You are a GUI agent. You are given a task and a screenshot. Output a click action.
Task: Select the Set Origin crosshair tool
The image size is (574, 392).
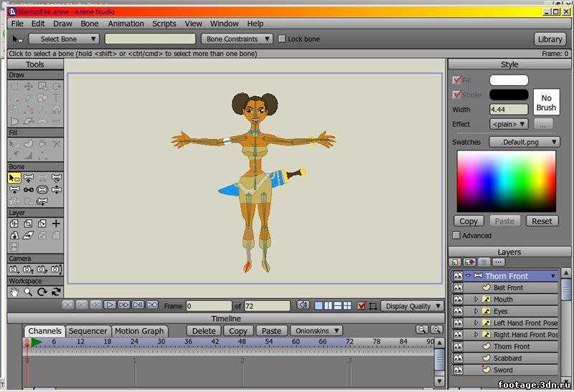pos(56,224)
